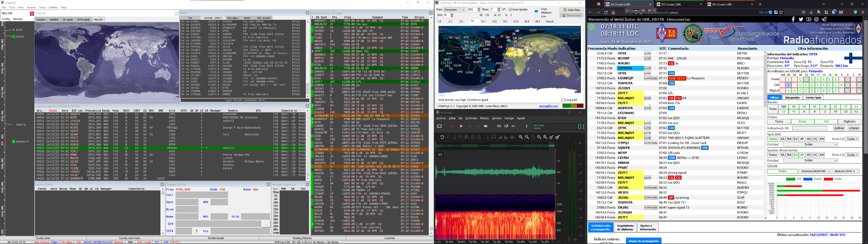Image resolution: width=868 pixels, height=244 pixels.
Task: Go to Firefox home page icon
Action: coord(614,12)
